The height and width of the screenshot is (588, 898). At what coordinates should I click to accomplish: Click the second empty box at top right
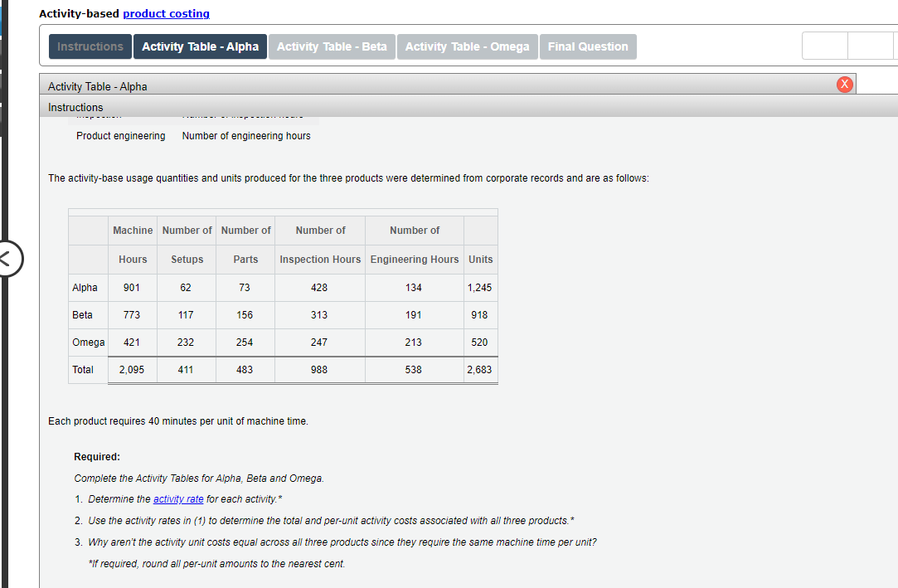[870, 46]
